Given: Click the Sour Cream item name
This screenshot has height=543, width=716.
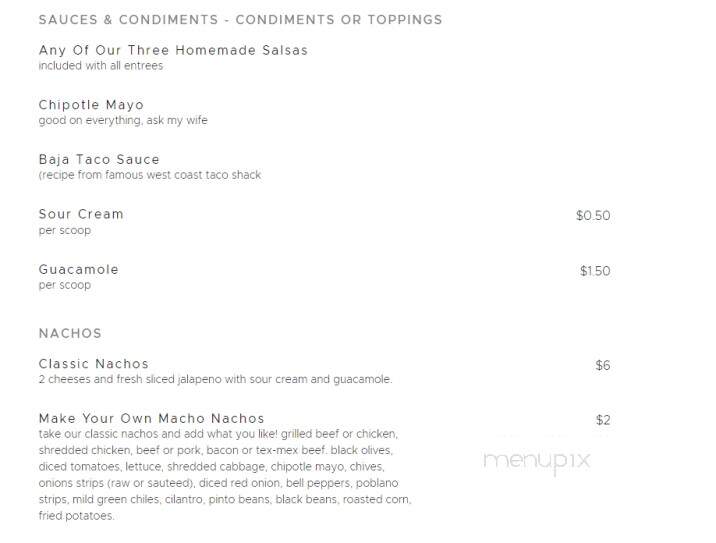Looking at the screenshot, I should tap(81, 214).
